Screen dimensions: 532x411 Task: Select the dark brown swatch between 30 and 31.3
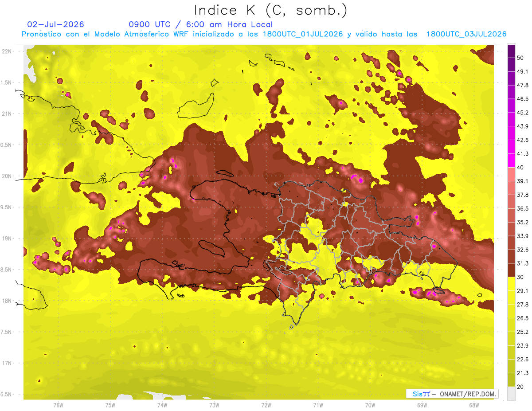point(511,270)
